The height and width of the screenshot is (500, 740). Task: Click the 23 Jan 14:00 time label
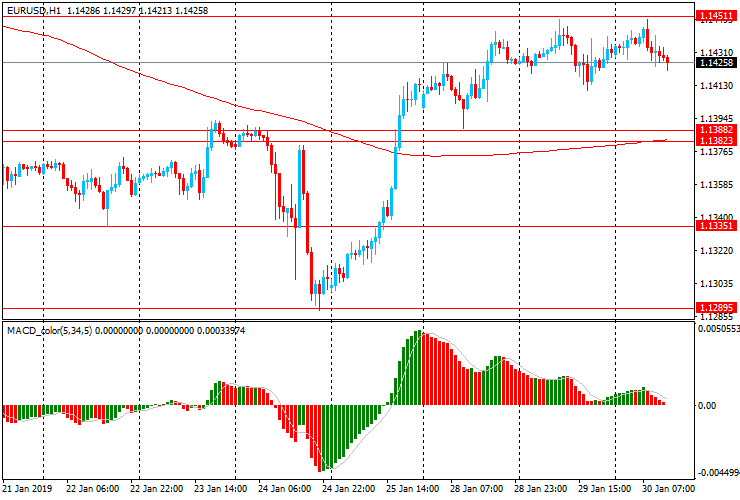point(222,490)
